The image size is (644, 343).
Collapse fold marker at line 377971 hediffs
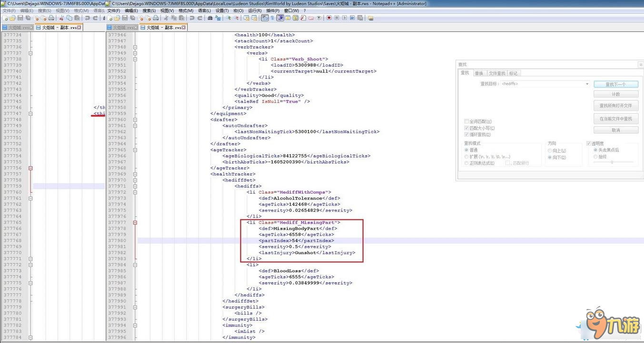(x=135, y=186)
